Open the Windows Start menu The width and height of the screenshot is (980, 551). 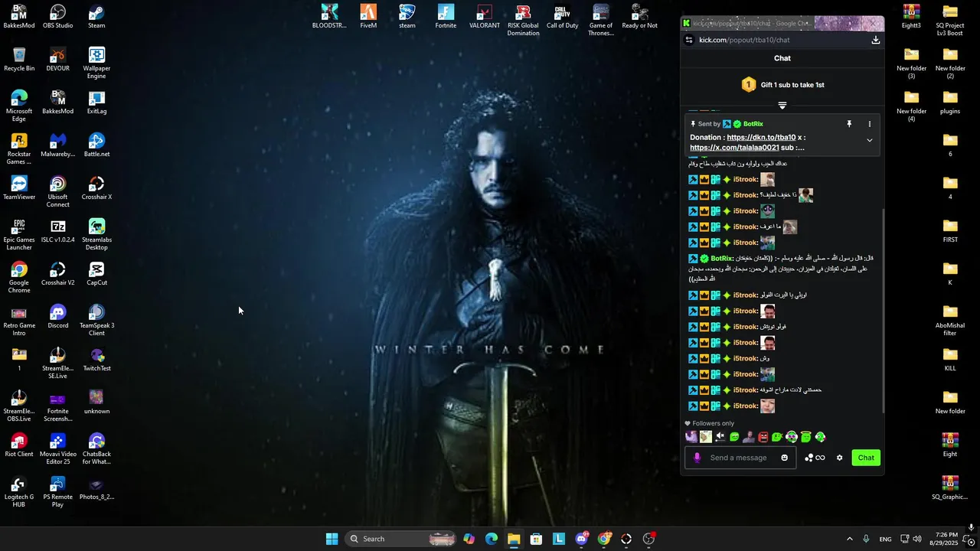[x=332, y=539]
